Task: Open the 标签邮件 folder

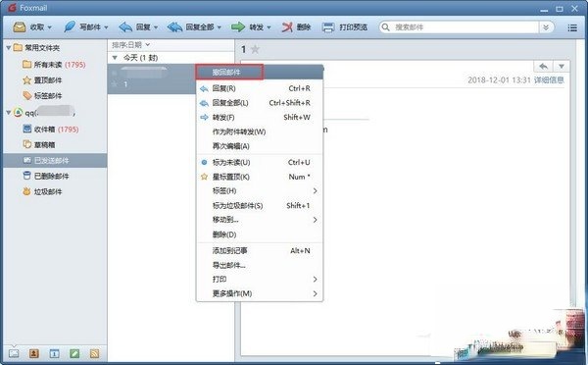Action: [42, 96]
